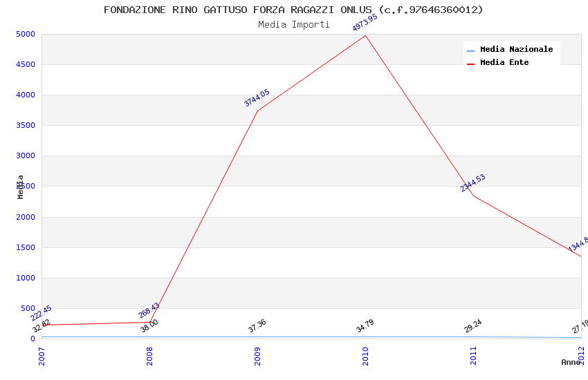Click the Media y-axis title
588x380 pixels.
point(20,187)
